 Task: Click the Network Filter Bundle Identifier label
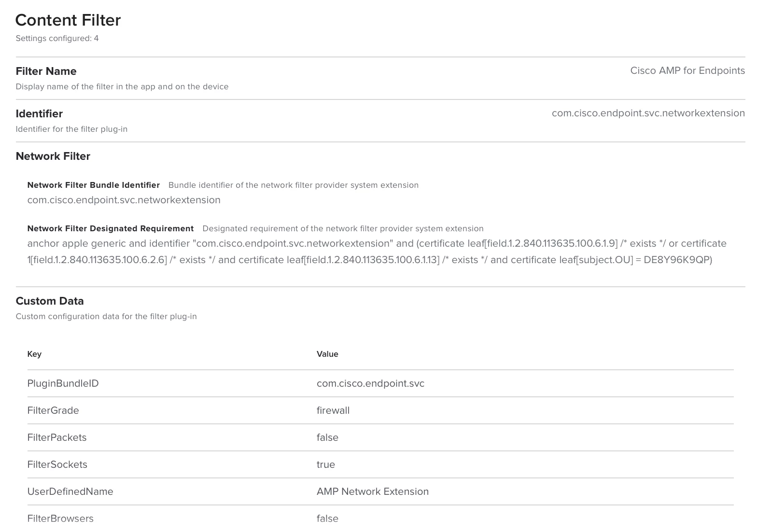tap(94, 185)
